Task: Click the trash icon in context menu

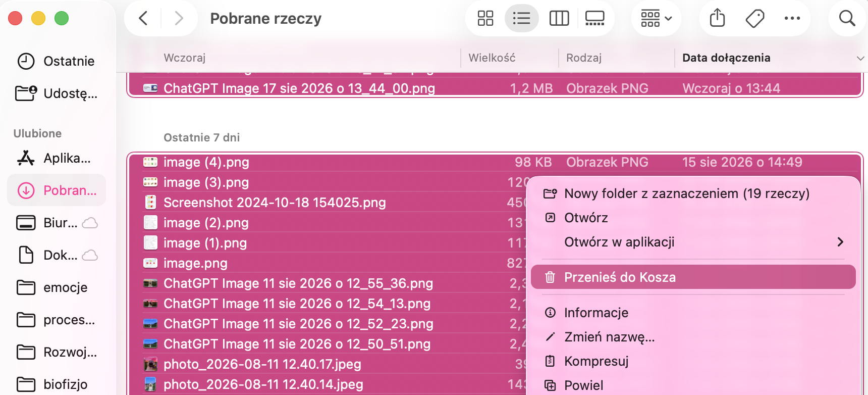Action: click(x=550, y=277)
